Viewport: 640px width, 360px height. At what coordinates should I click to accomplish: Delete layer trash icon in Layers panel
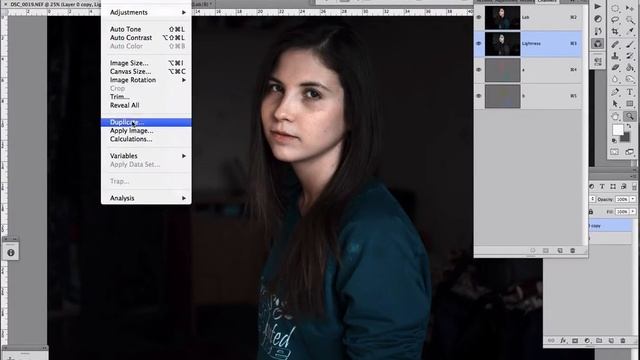coord(623,340)
